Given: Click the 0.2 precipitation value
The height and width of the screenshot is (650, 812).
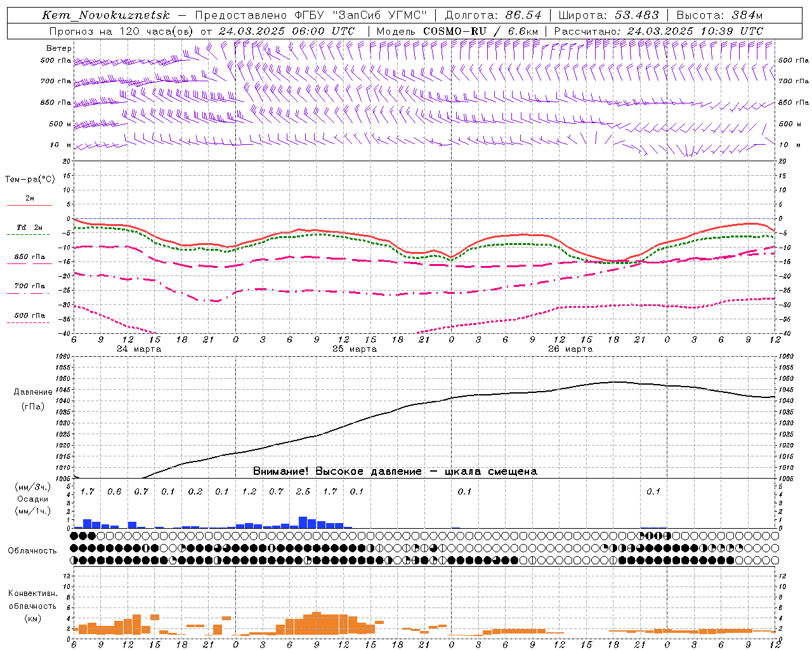Looking at the screenshot, I should coord(195,492).
